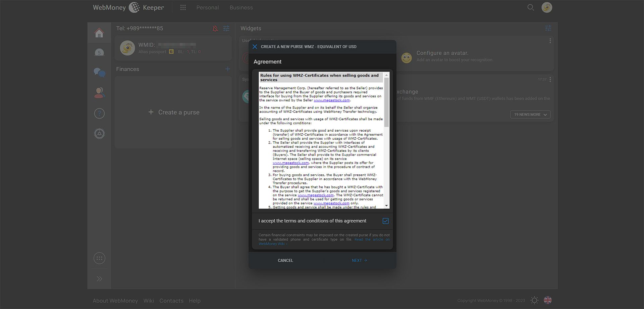Open the round more-apps sidebar icon
The image size is (644, 309).
click(99, 258)
